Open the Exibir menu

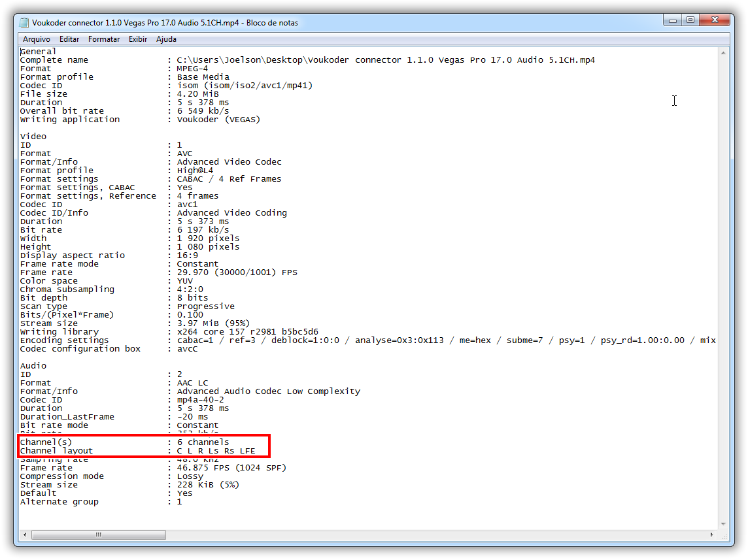[x=138, y=39]
